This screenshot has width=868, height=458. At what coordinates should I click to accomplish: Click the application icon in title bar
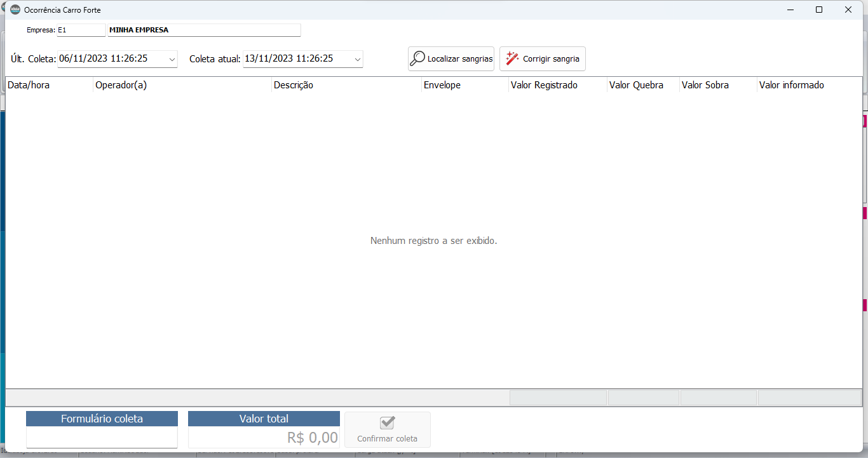click(15, 10)
